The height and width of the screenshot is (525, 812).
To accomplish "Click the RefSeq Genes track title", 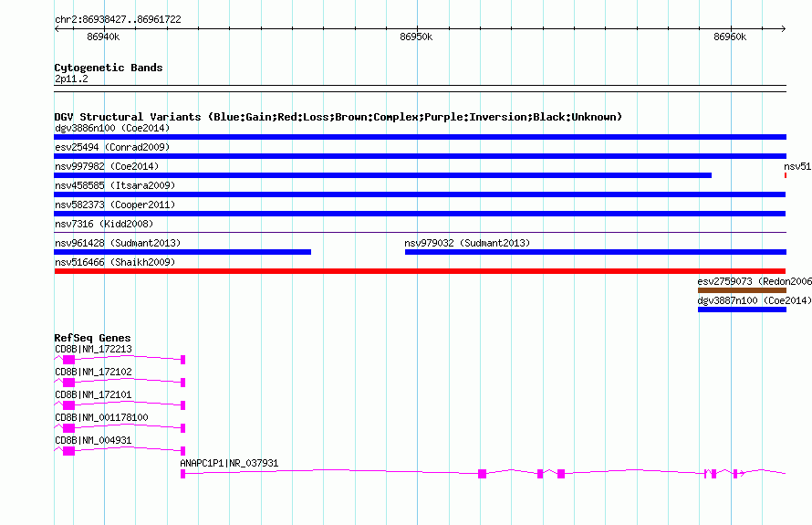I will 92,338.
